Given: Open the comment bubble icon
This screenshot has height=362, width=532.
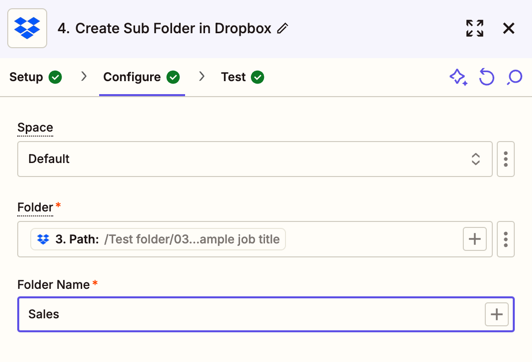Looking at the screenshot, I should [x=515, y=77].
